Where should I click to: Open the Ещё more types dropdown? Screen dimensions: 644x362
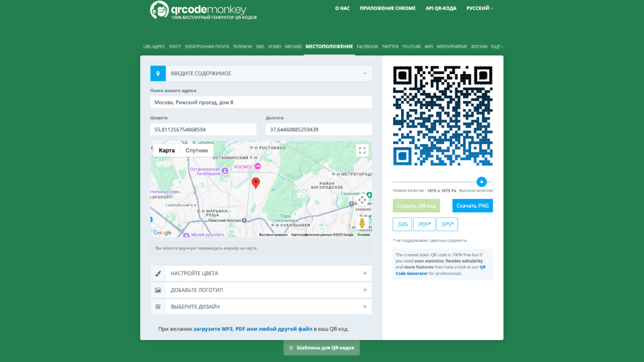[497, 47]
